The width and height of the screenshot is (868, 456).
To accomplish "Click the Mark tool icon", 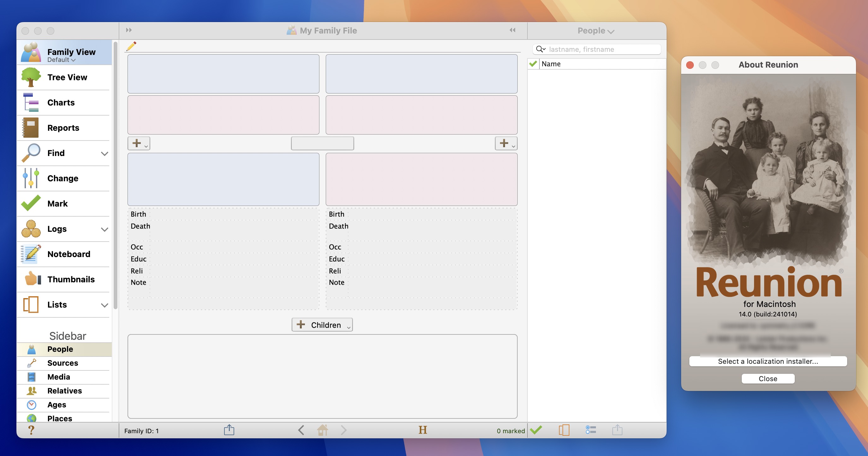I will coord(30,203).
